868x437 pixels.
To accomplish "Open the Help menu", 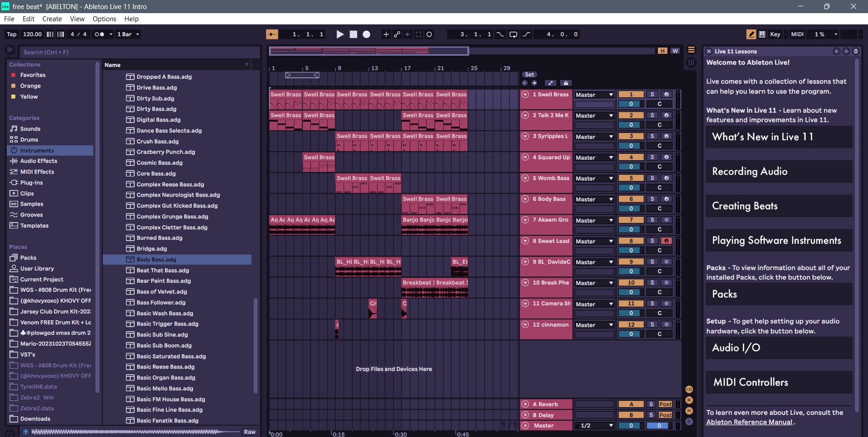I will [x=132, y=19].
